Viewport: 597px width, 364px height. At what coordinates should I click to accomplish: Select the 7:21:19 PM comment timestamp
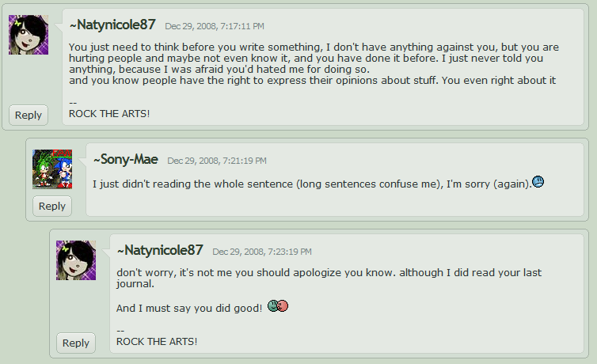pyautogui.click(x=216, y=161)
